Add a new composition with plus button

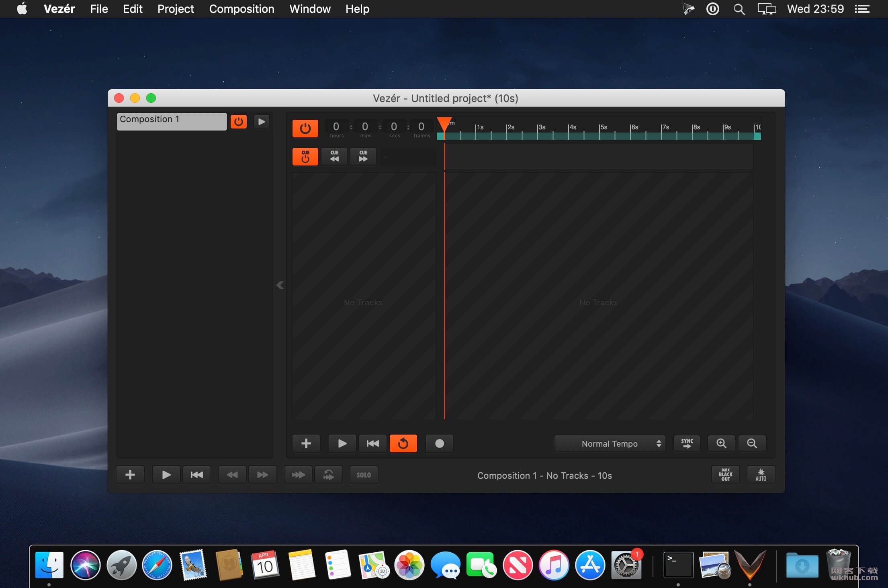130,475
